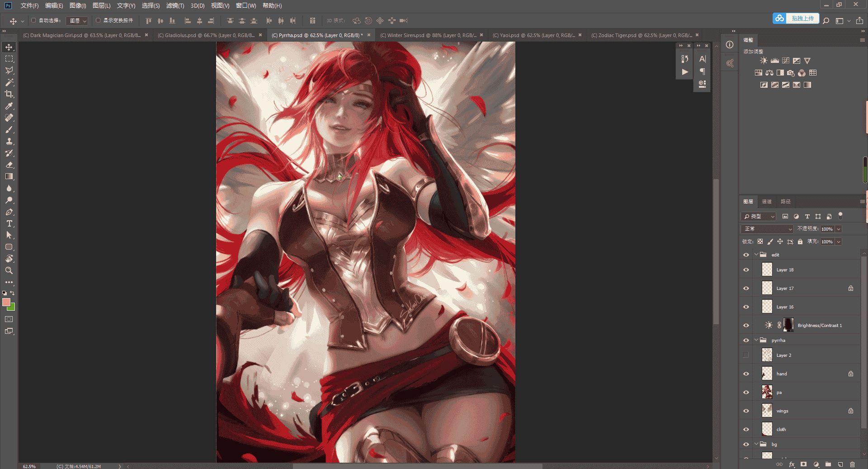Enable show transform controls checkbox (显示变换控件)
The image size is (868, 469).
click(x=98, y=20)
